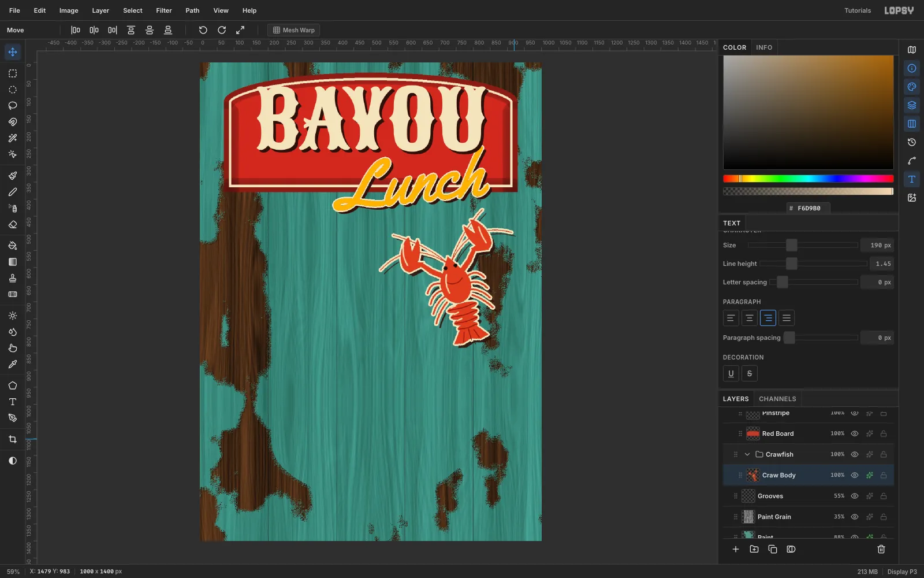924x578 pixels.
Task: Open the Layer menu
Action: 100,10
